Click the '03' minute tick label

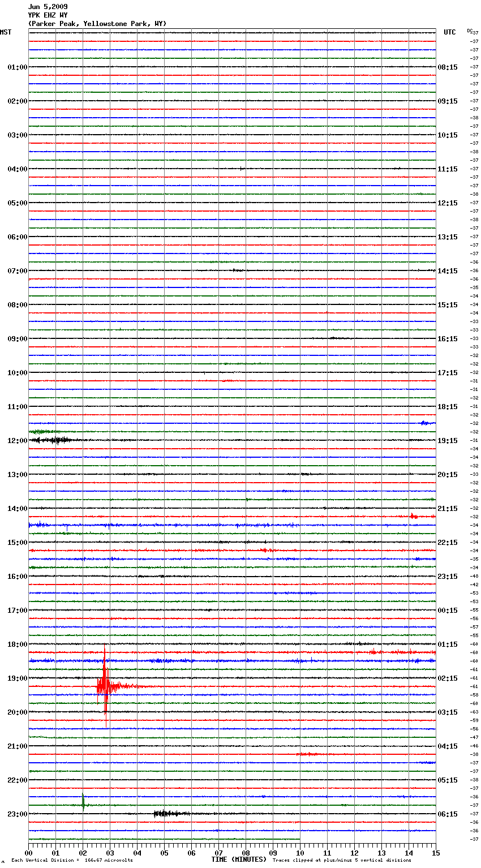click(x=110, y=853)
